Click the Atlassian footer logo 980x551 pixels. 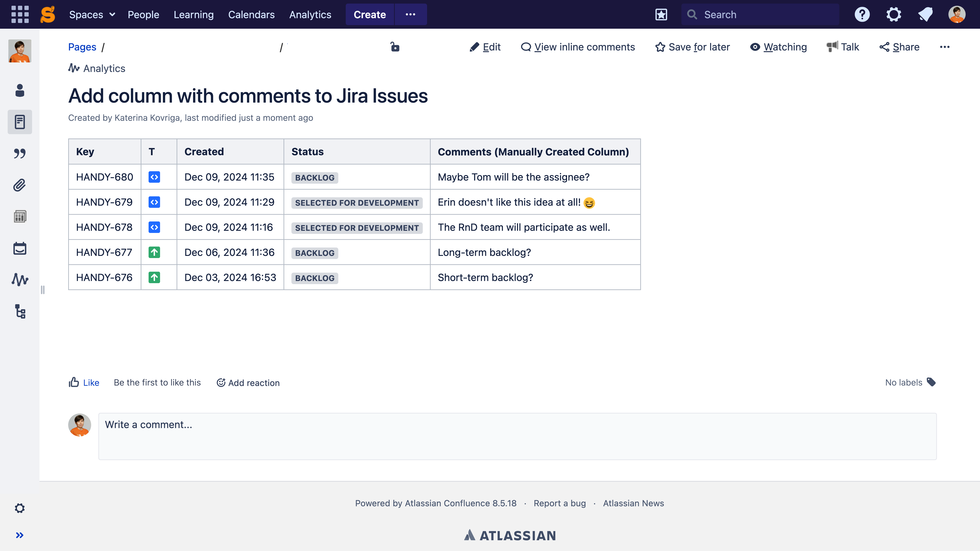(510, 535)
